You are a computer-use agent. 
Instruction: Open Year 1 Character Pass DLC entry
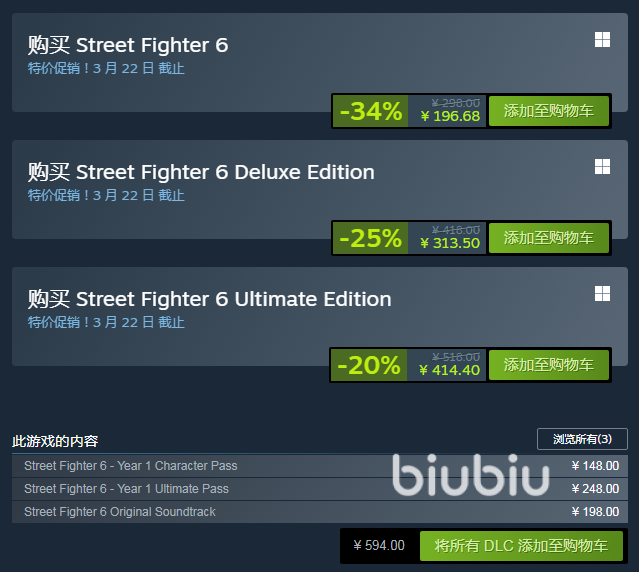[131, 466]
